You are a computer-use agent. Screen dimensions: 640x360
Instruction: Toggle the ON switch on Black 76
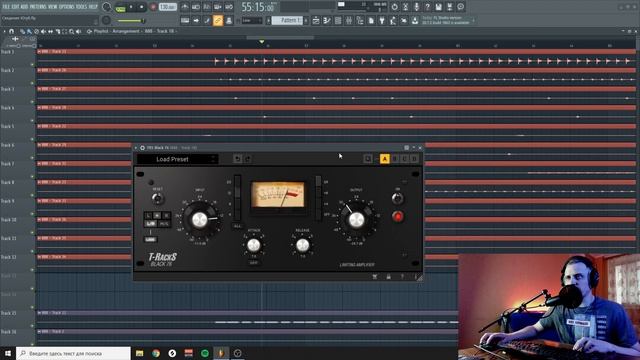[397, 198]
